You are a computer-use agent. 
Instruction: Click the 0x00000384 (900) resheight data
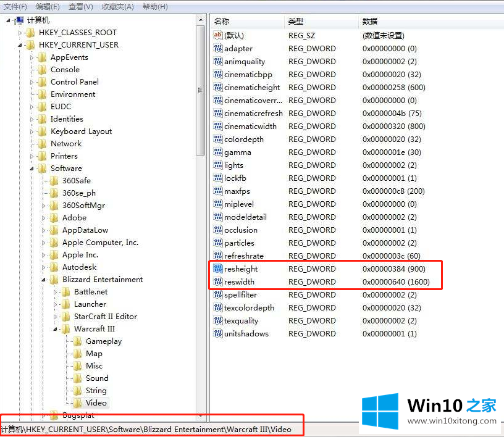click(394, 269)
